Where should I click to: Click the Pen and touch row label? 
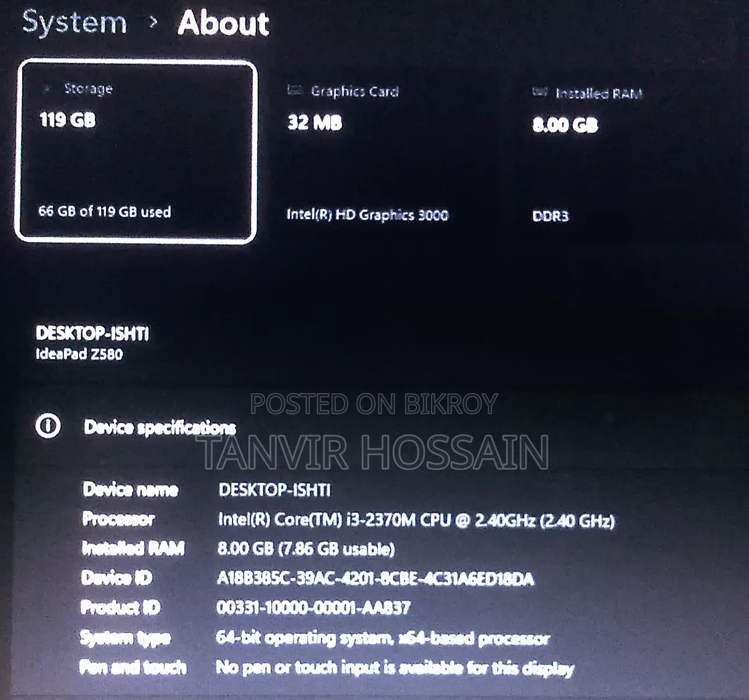pos(133,667)
